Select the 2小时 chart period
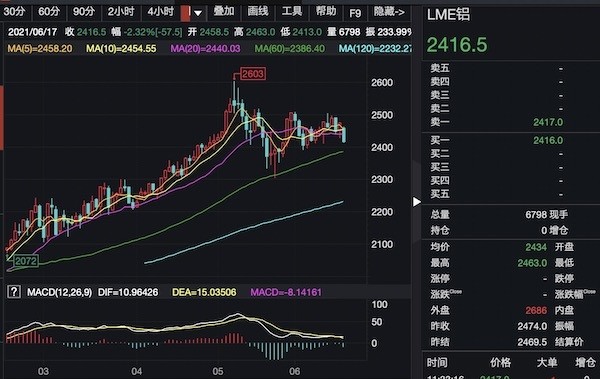The height and width of the screenshot is (379, 600). point(121,12)
